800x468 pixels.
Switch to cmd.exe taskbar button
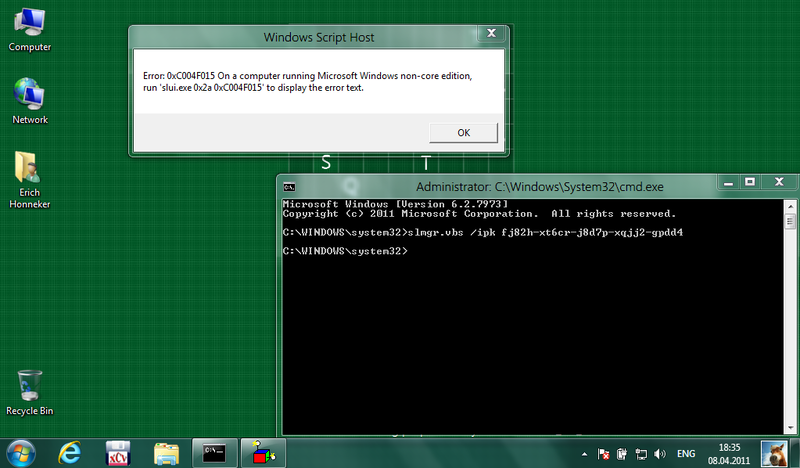[215, 453]
